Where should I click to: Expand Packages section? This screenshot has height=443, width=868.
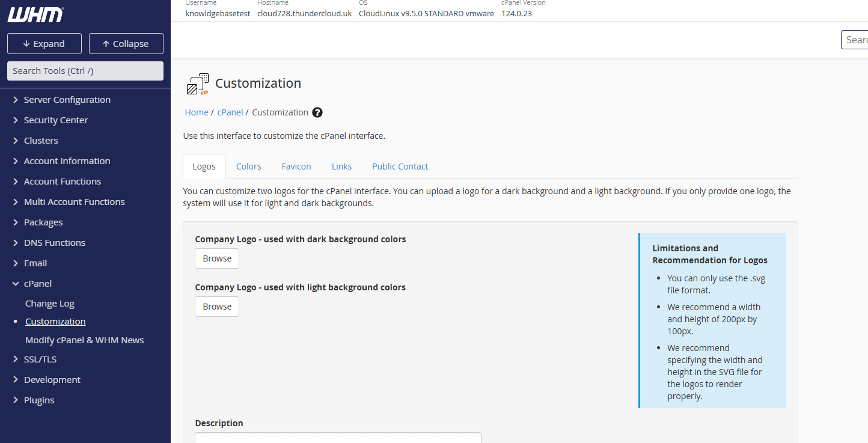43,222
